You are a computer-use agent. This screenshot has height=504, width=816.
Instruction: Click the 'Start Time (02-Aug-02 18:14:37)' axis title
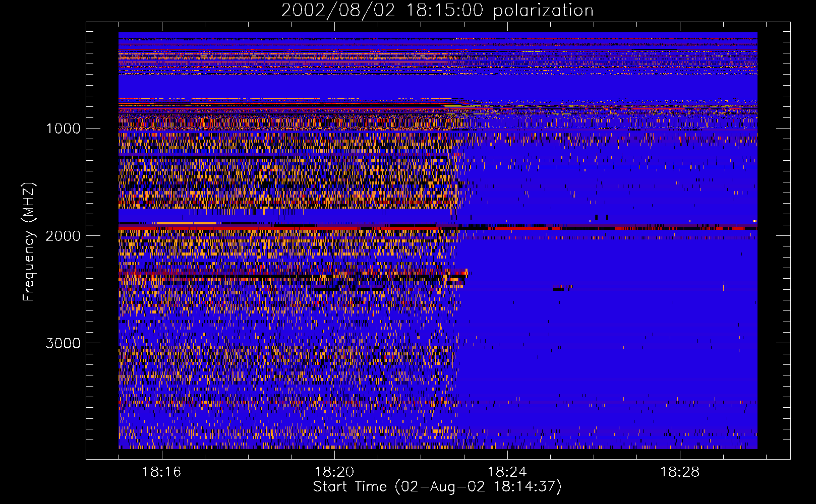(x=437, y=487)
